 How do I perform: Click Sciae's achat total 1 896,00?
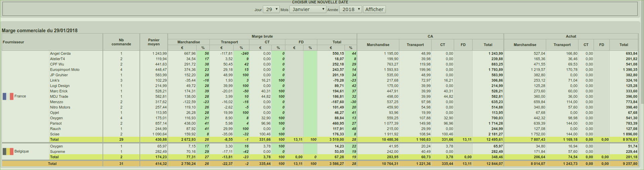click(x=630, y=134)
